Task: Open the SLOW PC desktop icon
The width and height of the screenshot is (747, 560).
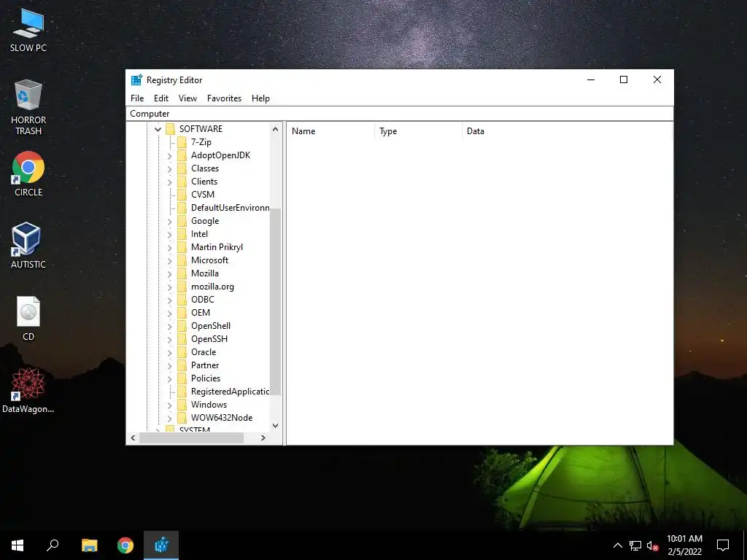Action: click(x=28, y=30)
